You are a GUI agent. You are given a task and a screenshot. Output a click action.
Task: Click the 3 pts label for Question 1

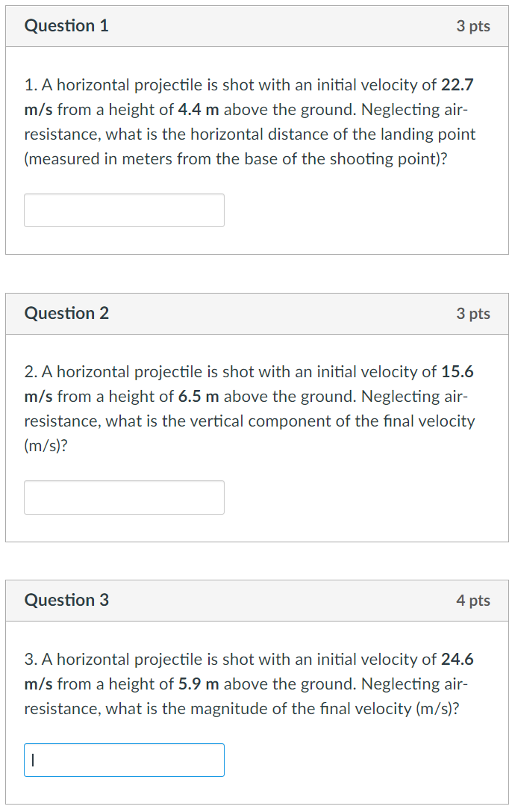(473, 25)
